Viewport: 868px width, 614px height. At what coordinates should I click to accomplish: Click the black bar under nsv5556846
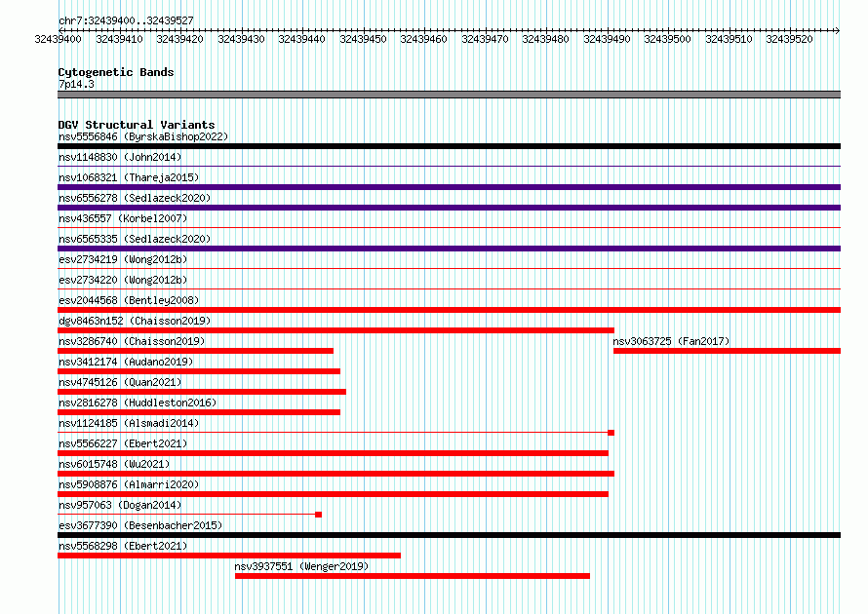[449, 146]
